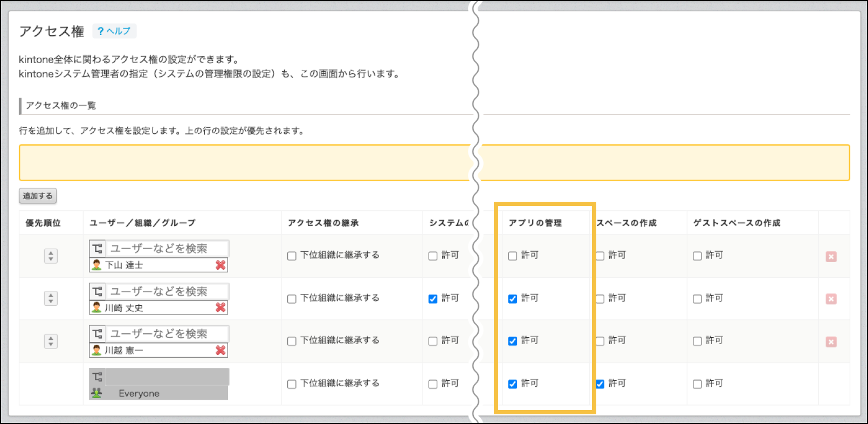868x424 pixels.
Task: Click the 追加する button
Action: coord(38,196)
